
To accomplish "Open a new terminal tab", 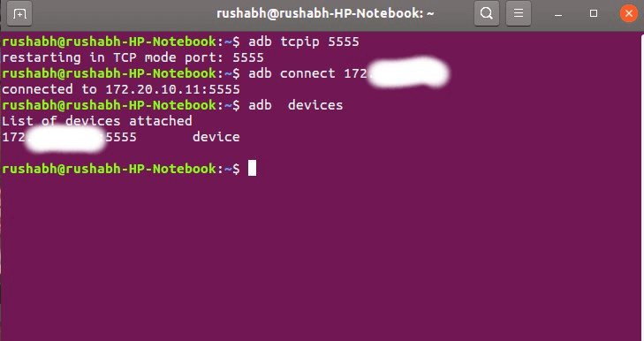I will [19, 14].
